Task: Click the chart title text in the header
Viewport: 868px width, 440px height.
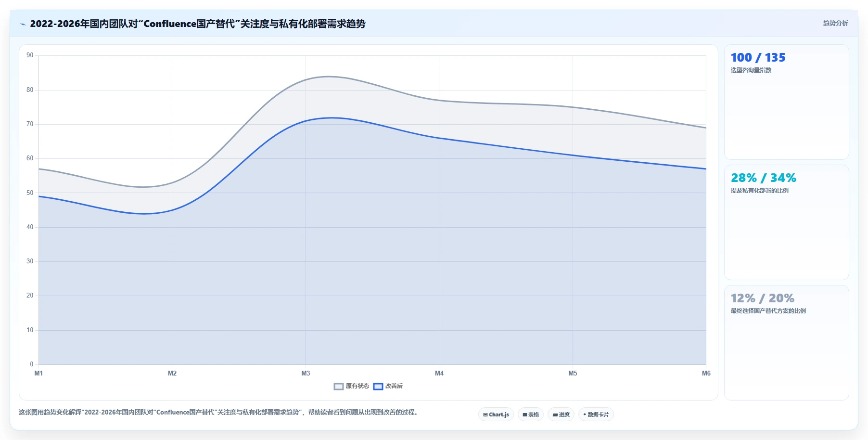Action: [198, 24]
